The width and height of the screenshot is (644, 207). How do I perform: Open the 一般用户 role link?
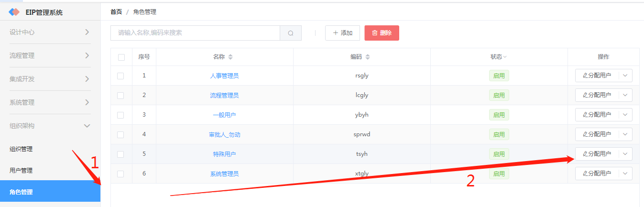224,115
